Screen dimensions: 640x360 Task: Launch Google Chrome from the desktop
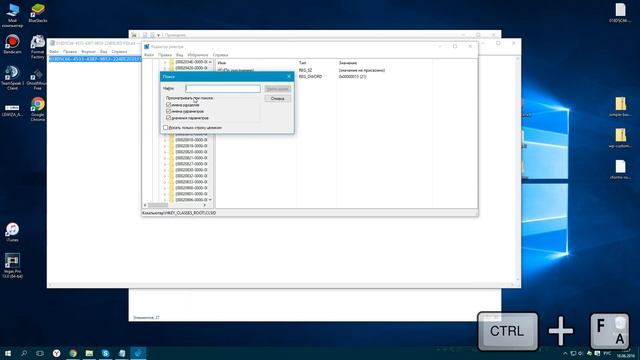pos(38,109)
